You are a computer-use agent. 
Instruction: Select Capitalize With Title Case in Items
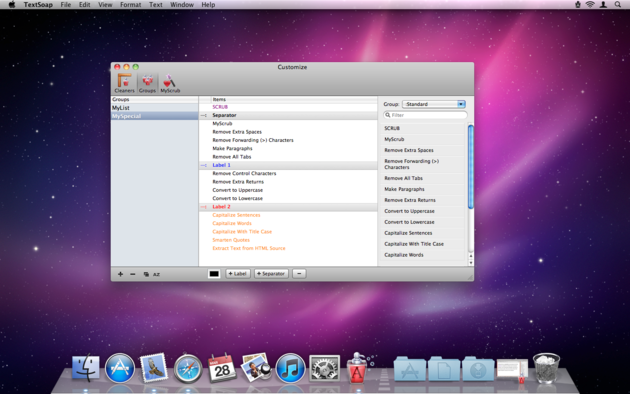(x=242, y=232)
